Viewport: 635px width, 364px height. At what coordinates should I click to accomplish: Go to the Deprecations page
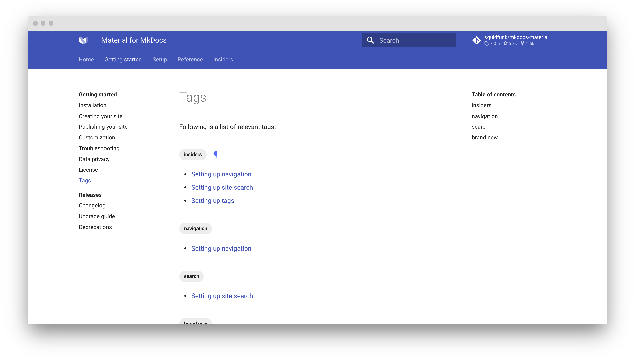coord(95,227)
